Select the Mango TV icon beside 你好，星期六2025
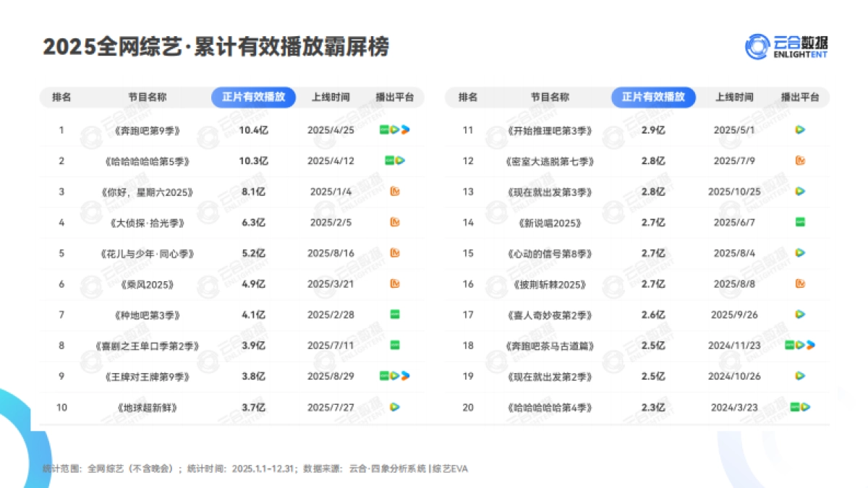This screenshot has width=868, height=488. 394,192
